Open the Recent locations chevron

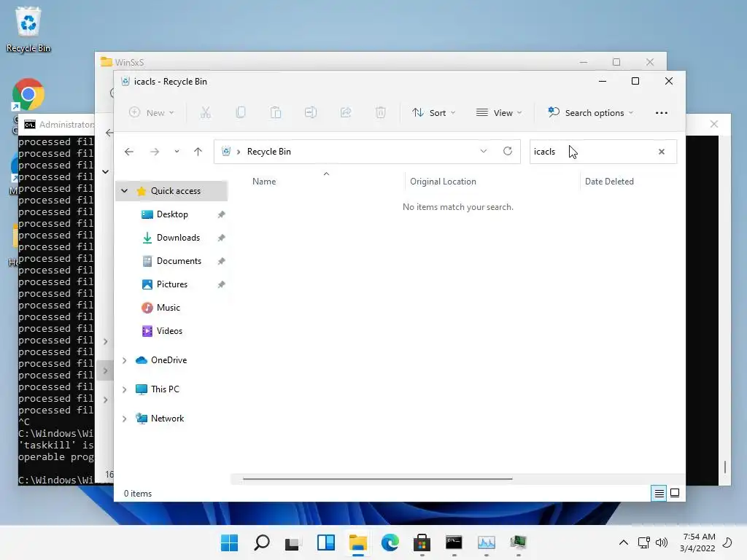[177, 152]
